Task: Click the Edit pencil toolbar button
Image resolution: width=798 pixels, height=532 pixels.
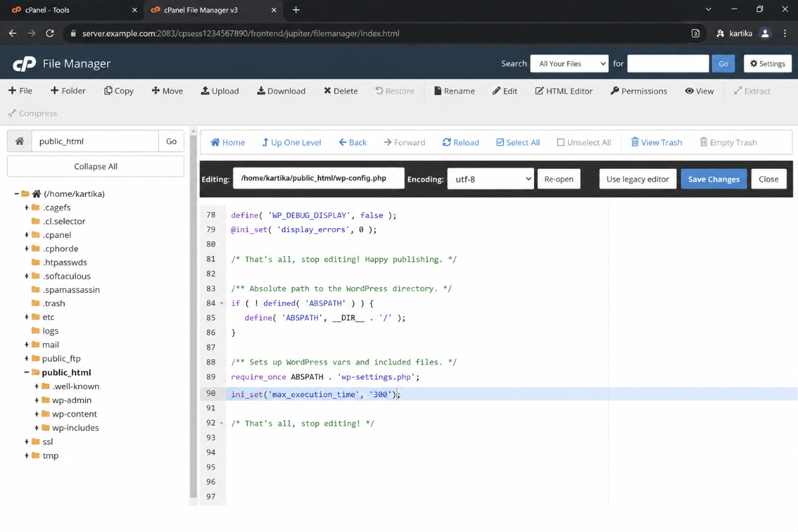Action: click(x=505, y=91)
